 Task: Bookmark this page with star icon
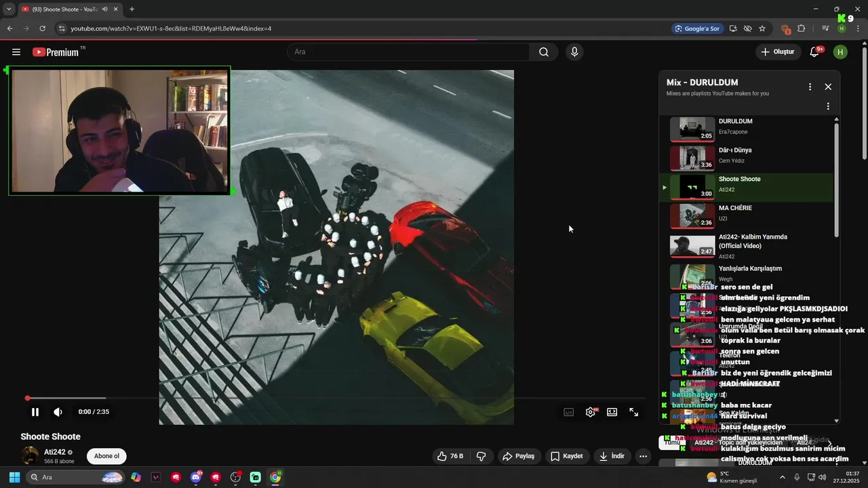pyautogui.click(x=762, y=28)
